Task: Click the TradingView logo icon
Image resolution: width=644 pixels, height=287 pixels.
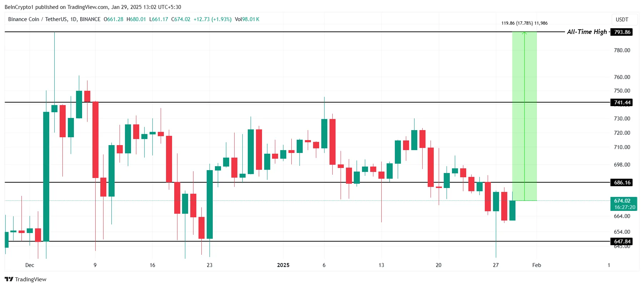Action: click(x=9, y=279)
